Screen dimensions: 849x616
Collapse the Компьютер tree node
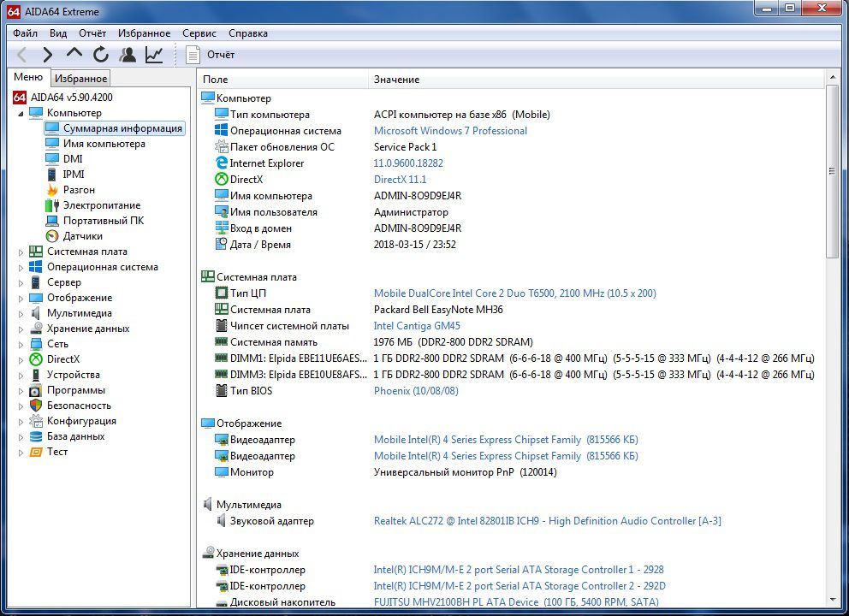21,114
